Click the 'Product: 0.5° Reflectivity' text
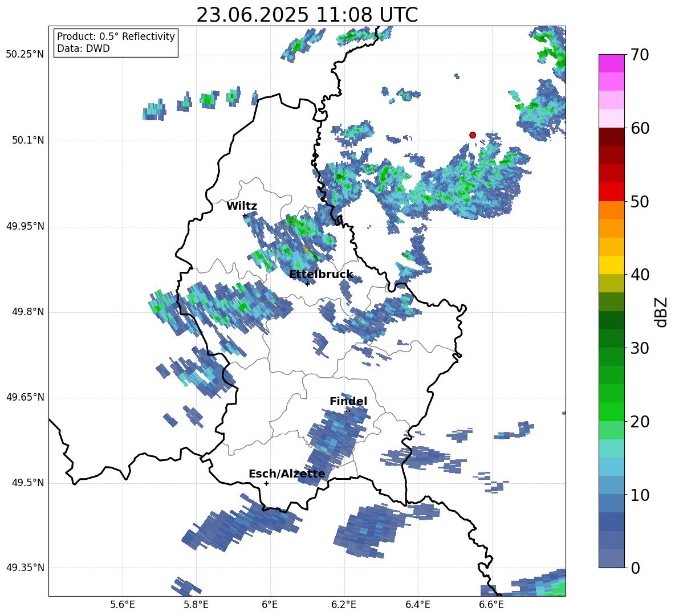The width and height of the screenshot is (675, 616). click(x=116, y=36)
